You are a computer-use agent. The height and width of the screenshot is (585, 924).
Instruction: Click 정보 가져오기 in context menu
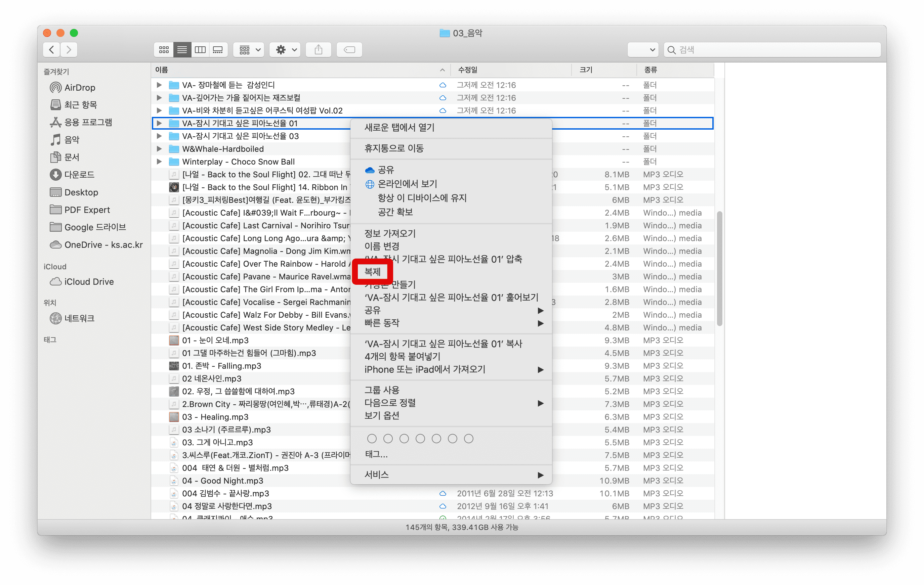[390, 233]
